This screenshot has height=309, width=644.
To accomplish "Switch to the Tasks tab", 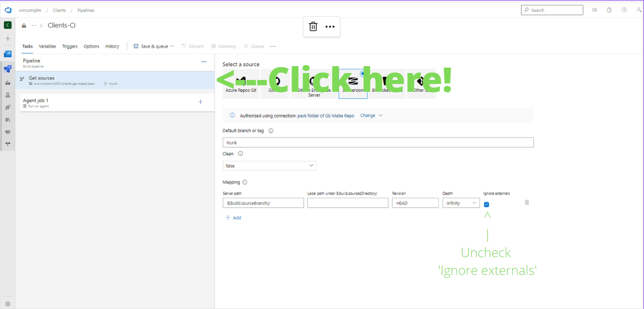I will [28, 46].
